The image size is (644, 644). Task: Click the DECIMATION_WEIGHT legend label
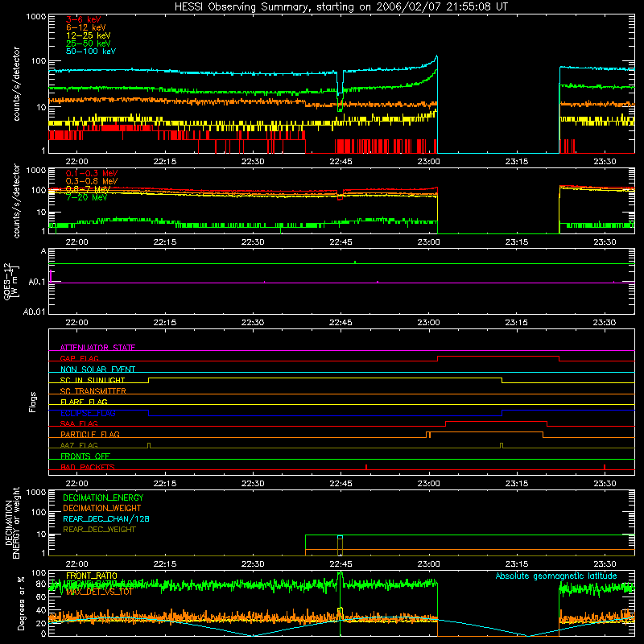(102, 508)
